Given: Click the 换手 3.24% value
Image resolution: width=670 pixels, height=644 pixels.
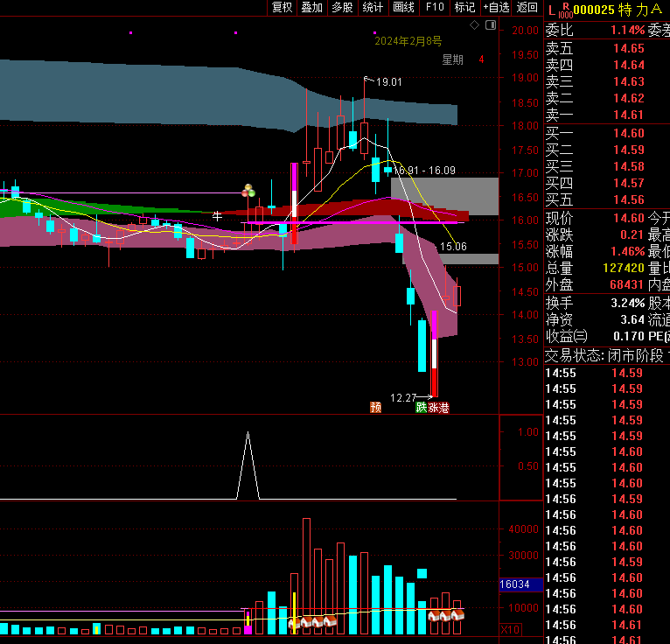Looking at the screenshot, I should 627,303.
